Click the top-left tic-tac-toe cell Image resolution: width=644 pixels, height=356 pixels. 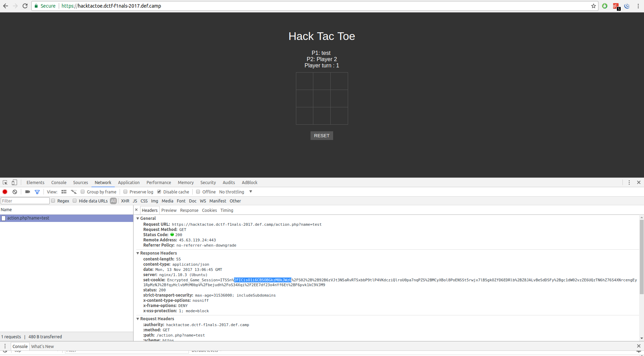[305, 81]
